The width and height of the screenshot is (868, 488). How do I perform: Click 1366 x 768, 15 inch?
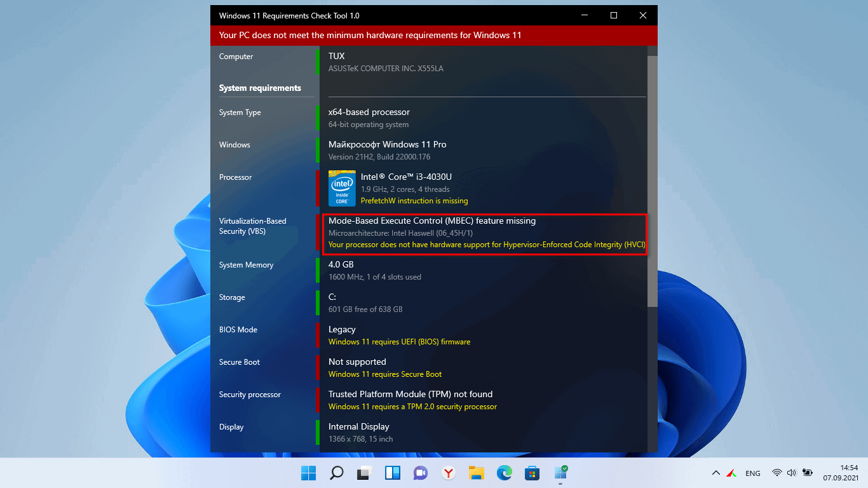[x=361, y=439]
